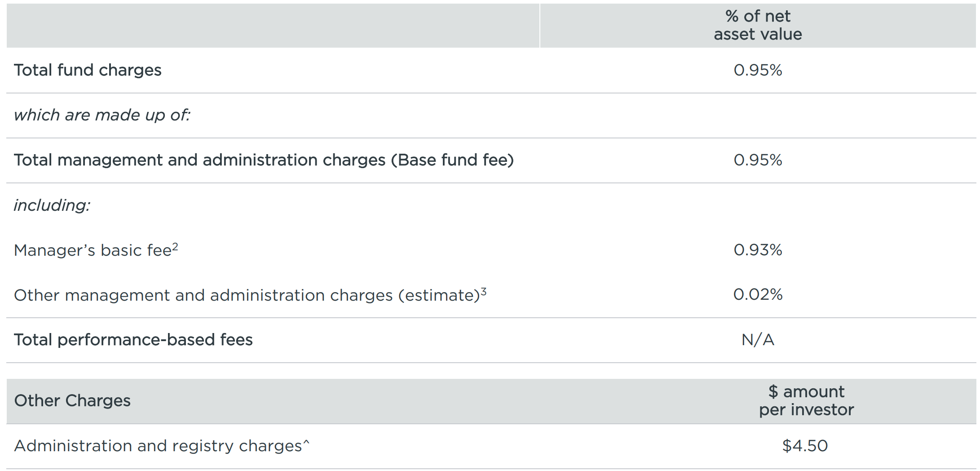This screenshot has height=471, width=980.
Task: Click the 0.02% value
Action: [x=758, y=295]
